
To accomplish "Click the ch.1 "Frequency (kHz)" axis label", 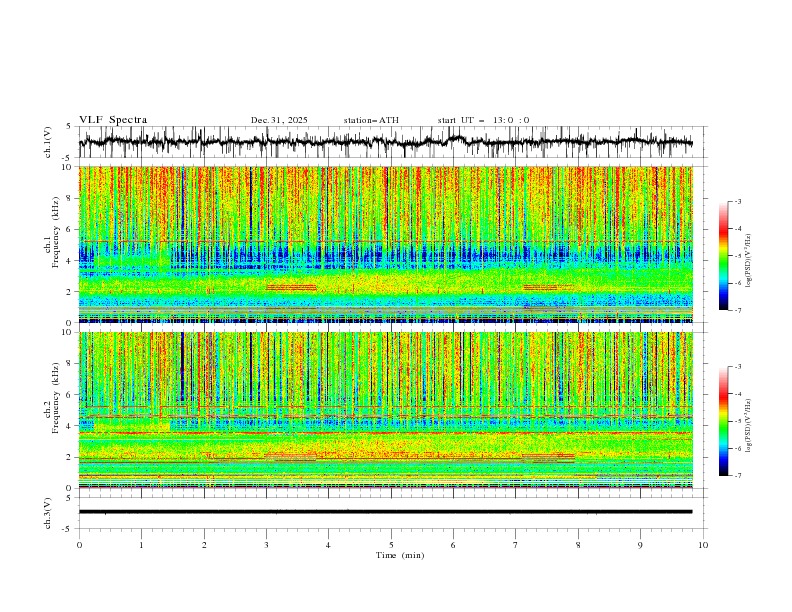I will pyautogui.click(x=56, y=233).
